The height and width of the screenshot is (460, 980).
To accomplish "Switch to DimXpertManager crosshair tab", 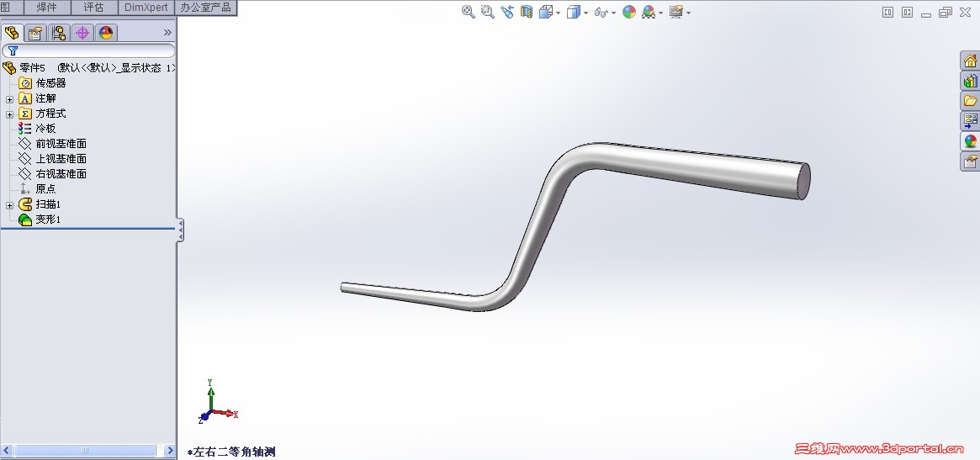I will (82, 33).
